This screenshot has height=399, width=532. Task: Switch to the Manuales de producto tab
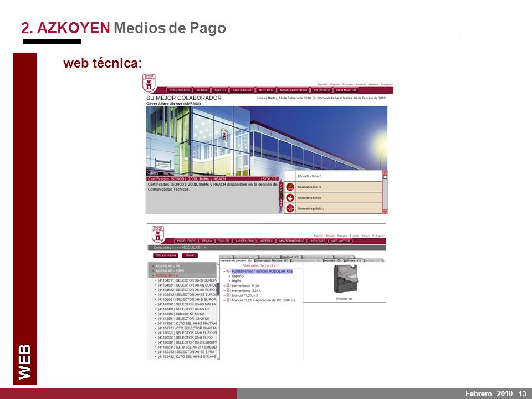click(x=236, y=260)
